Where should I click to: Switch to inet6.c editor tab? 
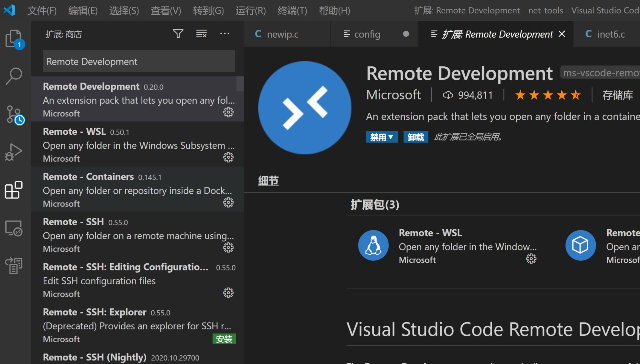click(x=607, y=34)
